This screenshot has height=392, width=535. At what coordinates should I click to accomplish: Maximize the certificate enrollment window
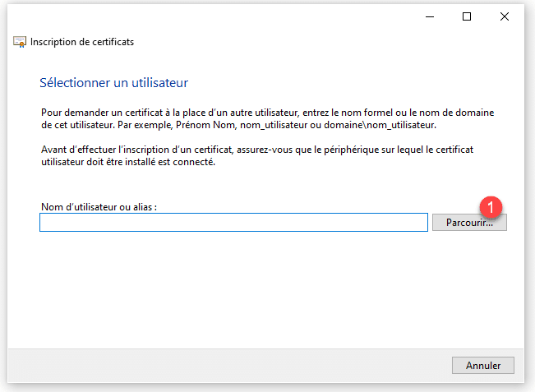467,16
